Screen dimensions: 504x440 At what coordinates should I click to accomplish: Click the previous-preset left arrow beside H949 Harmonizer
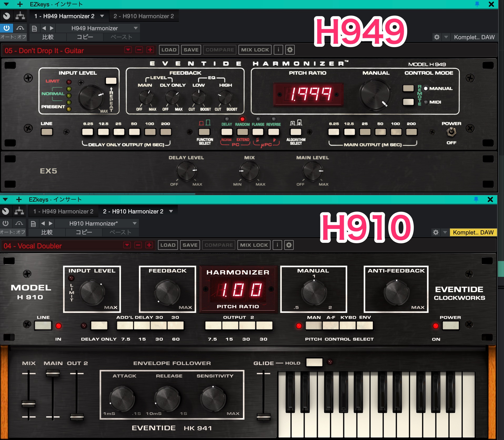click(44, 28)
